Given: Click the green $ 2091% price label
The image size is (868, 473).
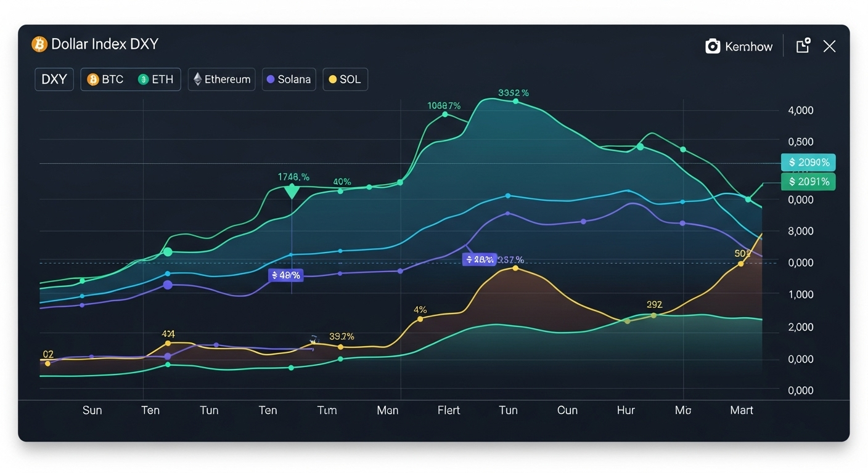Looking at the screenshot, I should pyautogui.click(x=808, y=182).
